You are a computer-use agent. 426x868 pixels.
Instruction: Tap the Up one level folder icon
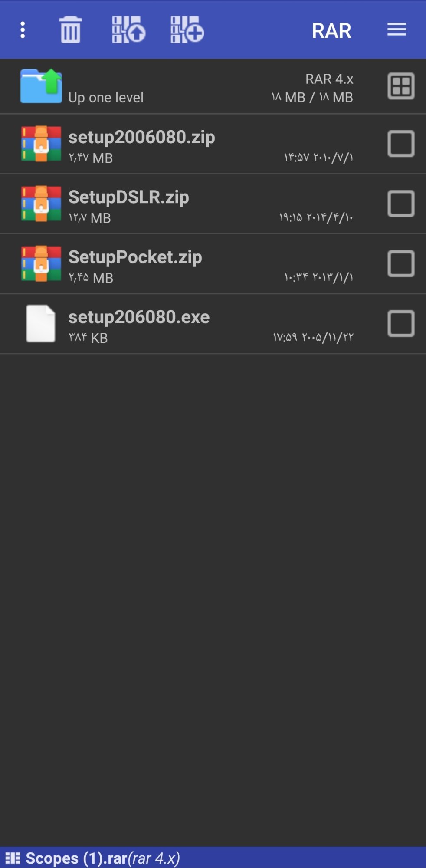pyautogui.click(x=41, y=86)
